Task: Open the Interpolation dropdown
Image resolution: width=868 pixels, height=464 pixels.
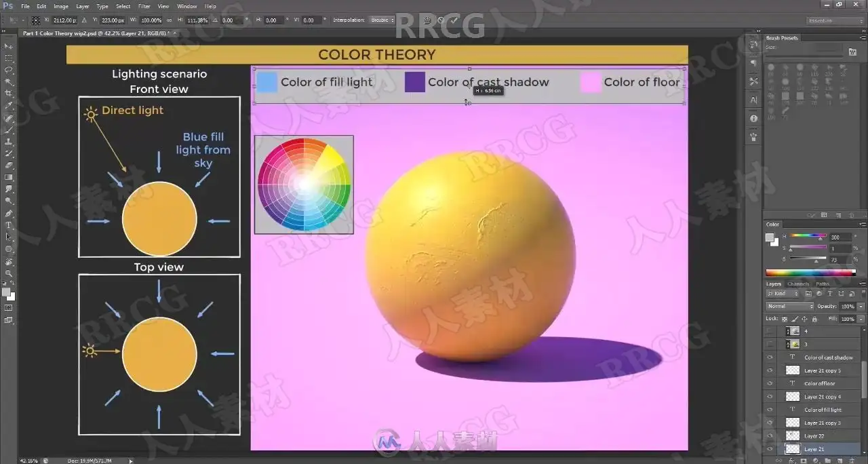Action: [382, 20]
